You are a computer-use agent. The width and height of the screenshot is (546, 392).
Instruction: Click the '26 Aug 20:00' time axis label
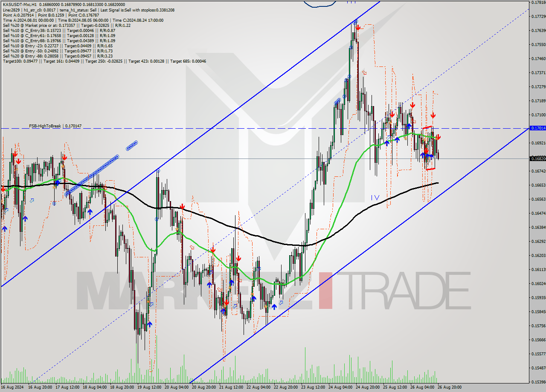450,387
